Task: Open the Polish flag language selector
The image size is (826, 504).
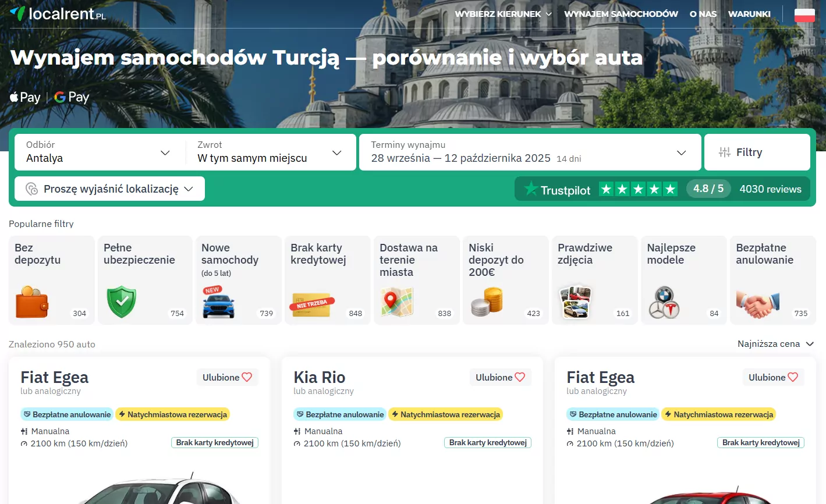Action: click(x=804, y=15)
